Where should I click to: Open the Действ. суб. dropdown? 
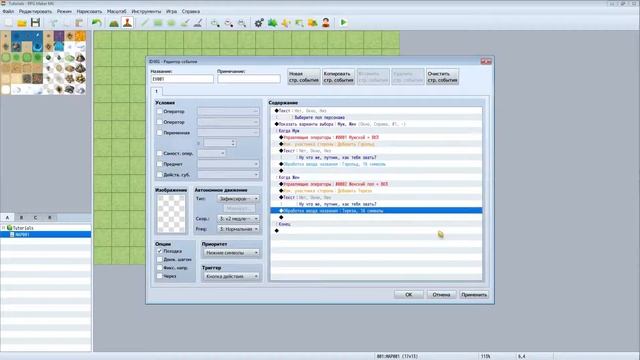point(228,175)
